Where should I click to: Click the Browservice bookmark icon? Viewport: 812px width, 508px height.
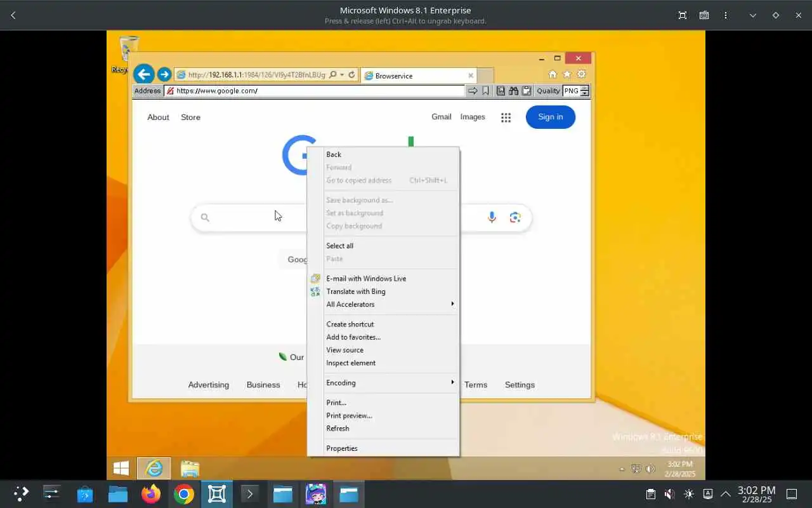pyautogui.click(x=486, y=91)
